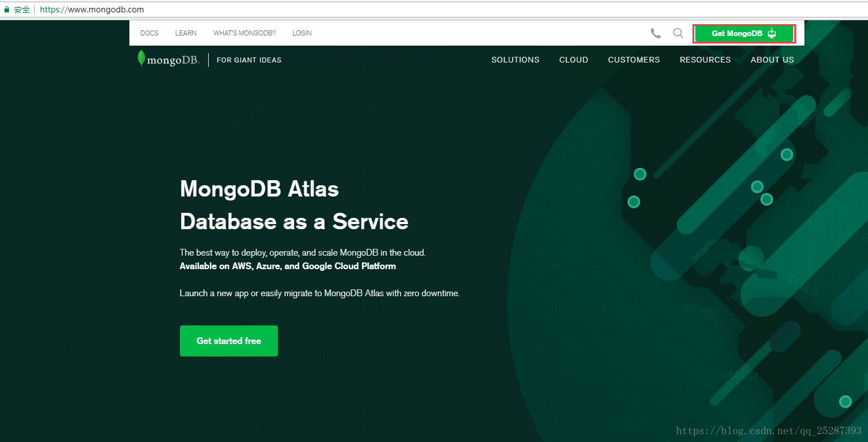
Task: Open the search magnifier icon
Action: [x=678, y=33]
